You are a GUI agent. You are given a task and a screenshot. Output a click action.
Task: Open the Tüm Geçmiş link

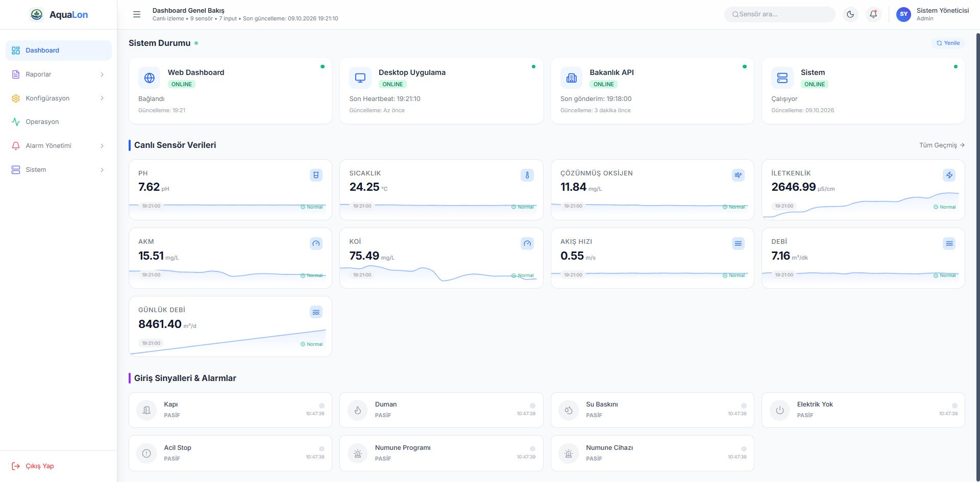pos(942,145)
